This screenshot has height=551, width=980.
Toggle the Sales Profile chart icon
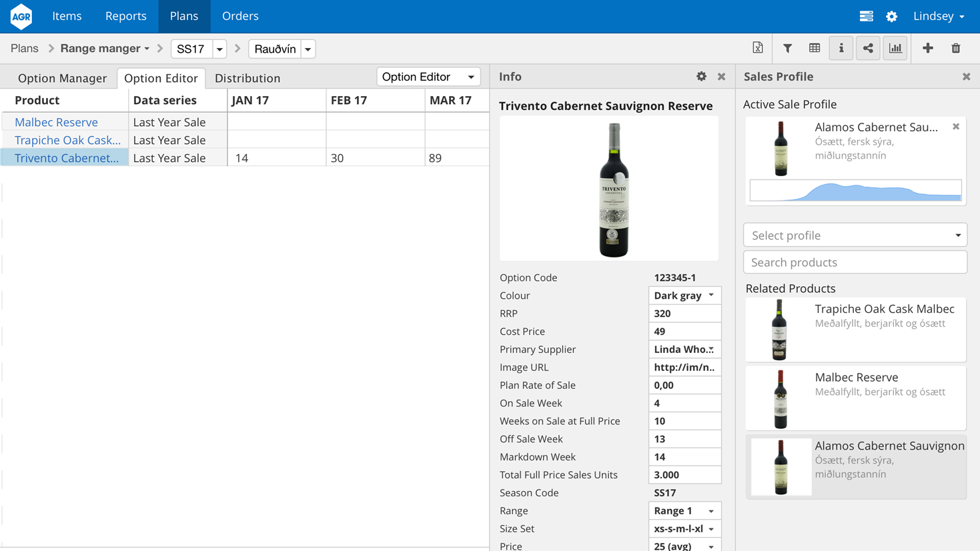coord(895,48)
